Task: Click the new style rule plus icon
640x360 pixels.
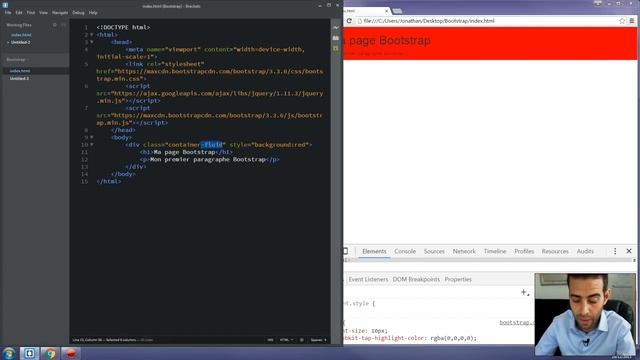Action: 524,292
